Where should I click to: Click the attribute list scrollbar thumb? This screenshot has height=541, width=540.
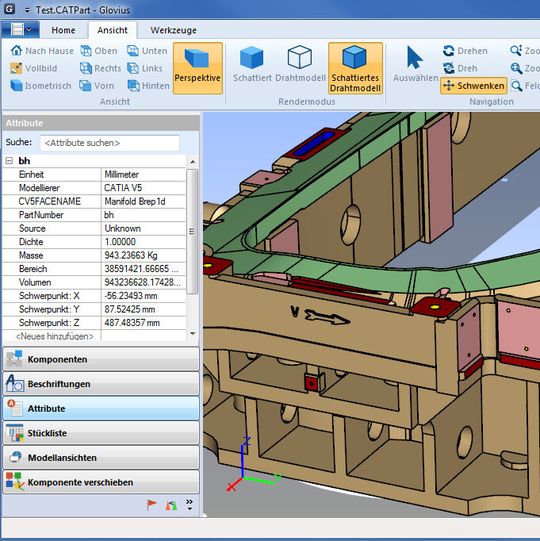coord(193,231)
